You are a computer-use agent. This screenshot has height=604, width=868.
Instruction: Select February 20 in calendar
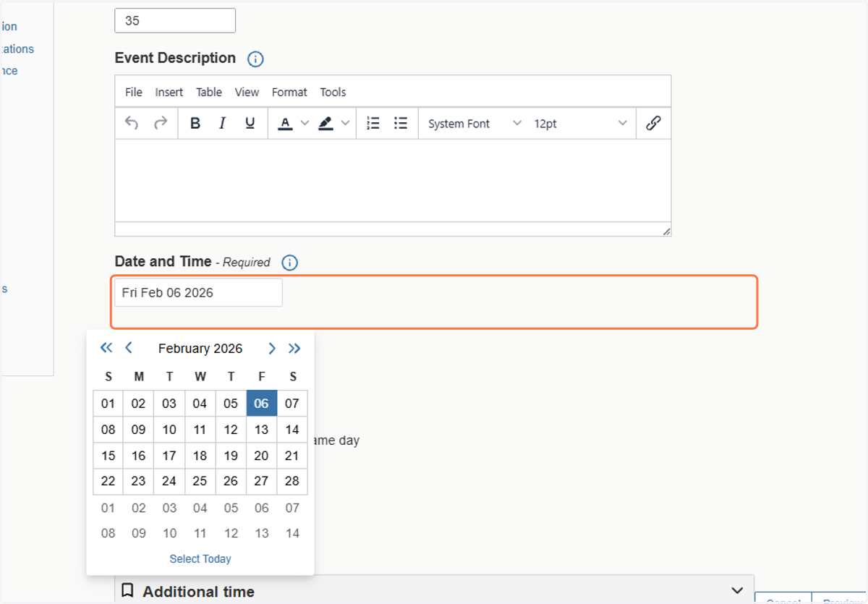261,456
